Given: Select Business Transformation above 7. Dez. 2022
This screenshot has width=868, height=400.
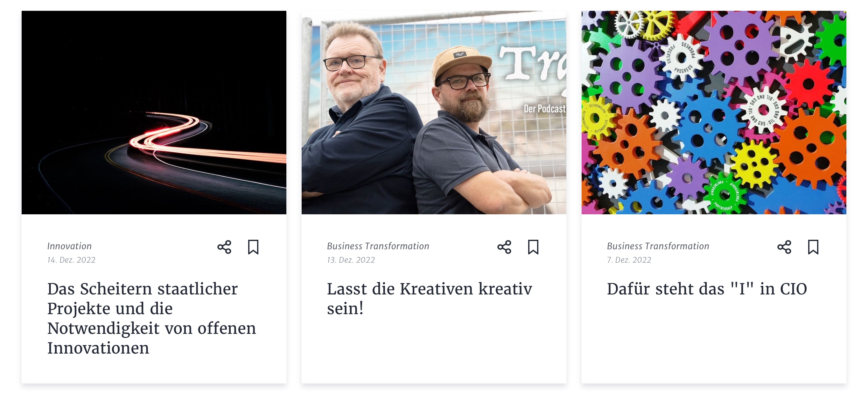Looking at the screenshot, I should (x=658, y=246).
